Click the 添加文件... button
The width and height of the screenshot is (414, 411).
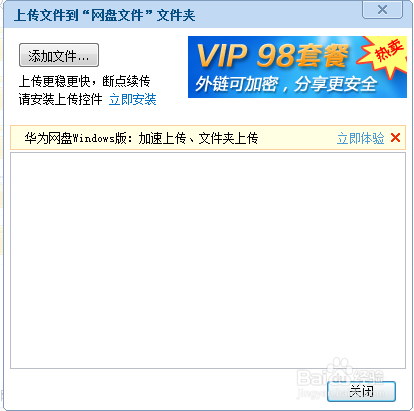[59, 55]
